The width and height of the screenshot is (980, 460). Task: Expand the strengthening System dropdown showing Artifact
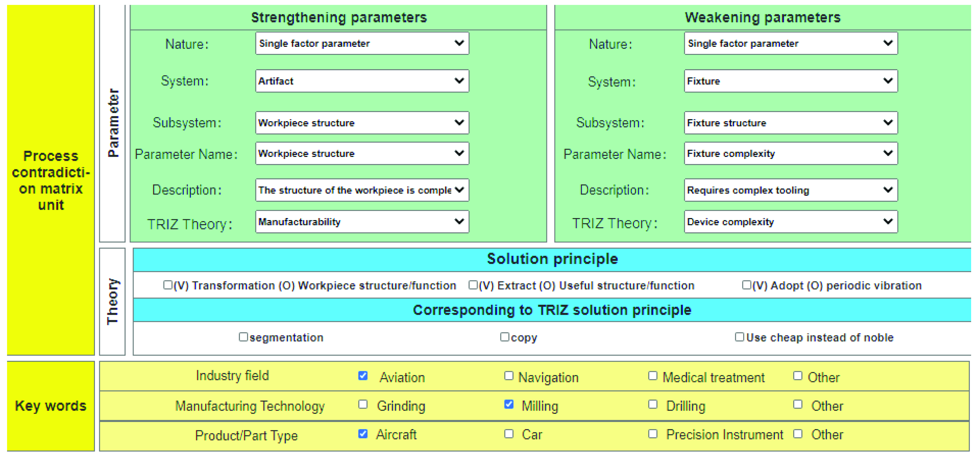pos(362,81)
